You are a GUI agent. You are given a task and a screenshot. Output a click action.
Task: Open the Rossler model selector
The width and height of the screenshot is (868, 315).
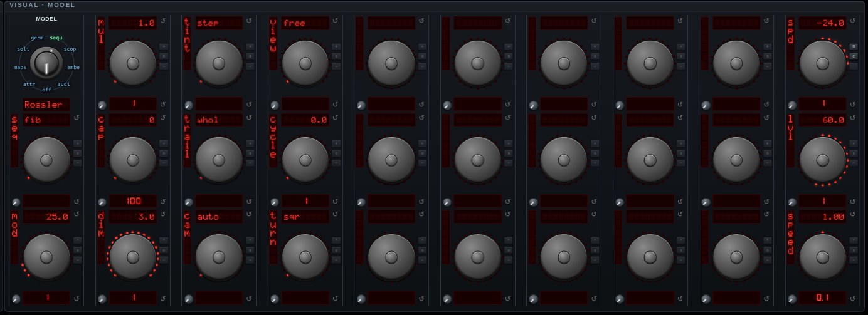click(46, 105)
